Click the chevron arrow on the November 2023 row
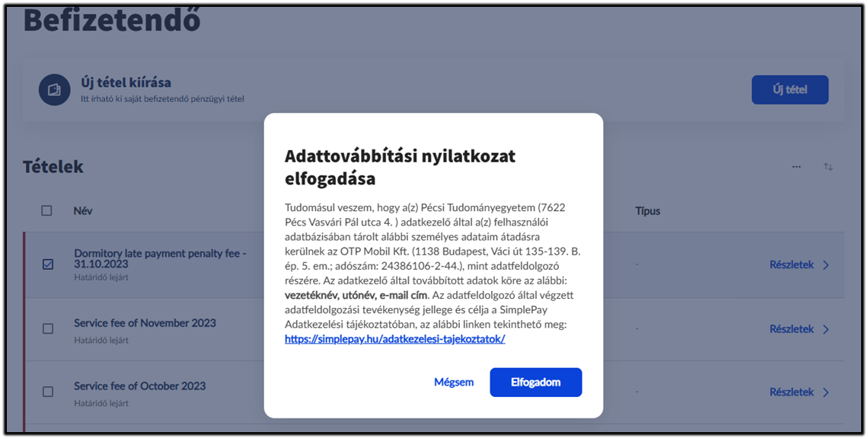This screenshot has height=439, width=868. 826,329
